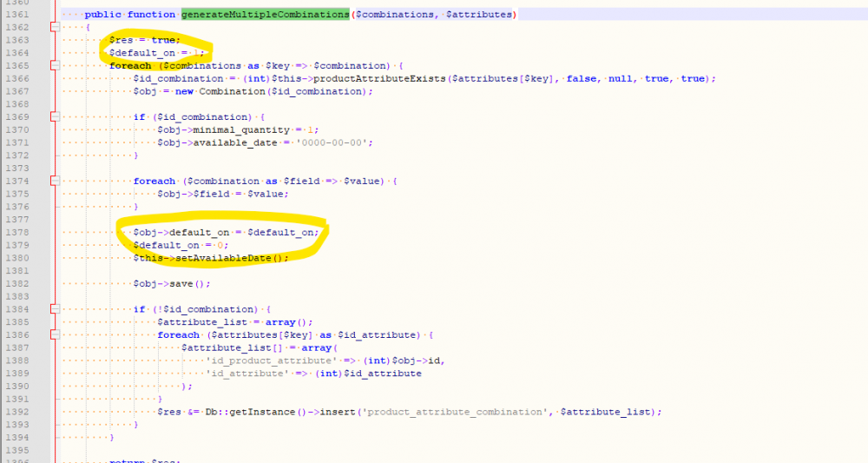The height and width of the screenshot is (463, 868).
Task: Collapse the foreach fold on line 1374
Action: coord(55,181)
